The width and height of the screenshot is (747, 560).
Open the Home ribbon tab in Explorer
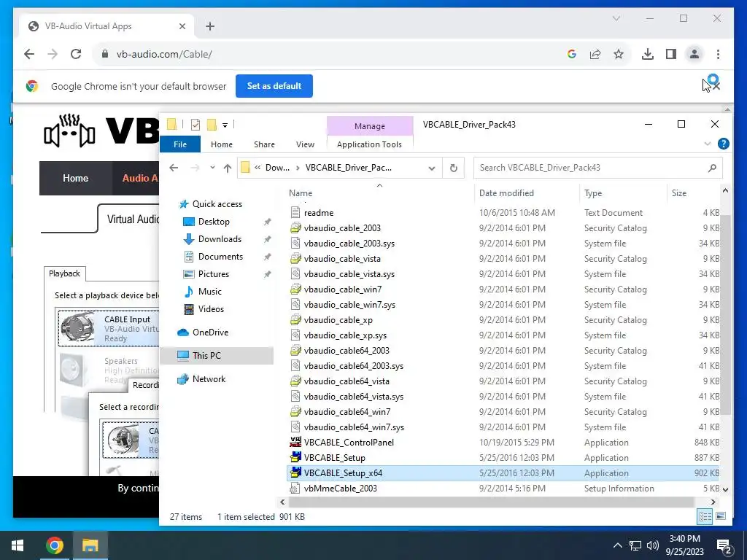point(222,144)
